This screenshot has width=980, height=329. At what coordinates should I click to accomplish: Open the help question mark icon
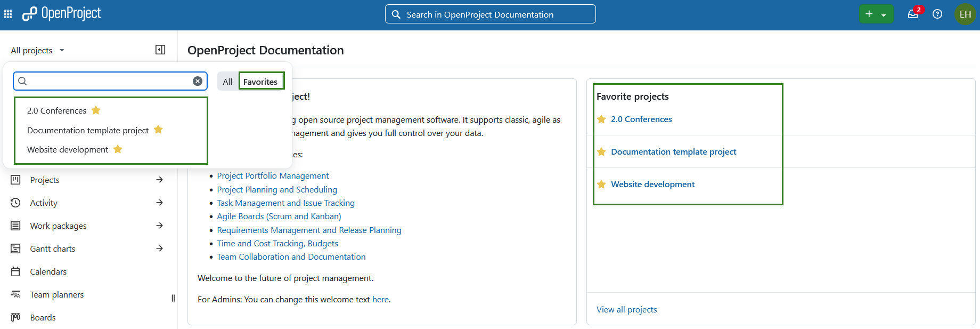click(937, 14)
